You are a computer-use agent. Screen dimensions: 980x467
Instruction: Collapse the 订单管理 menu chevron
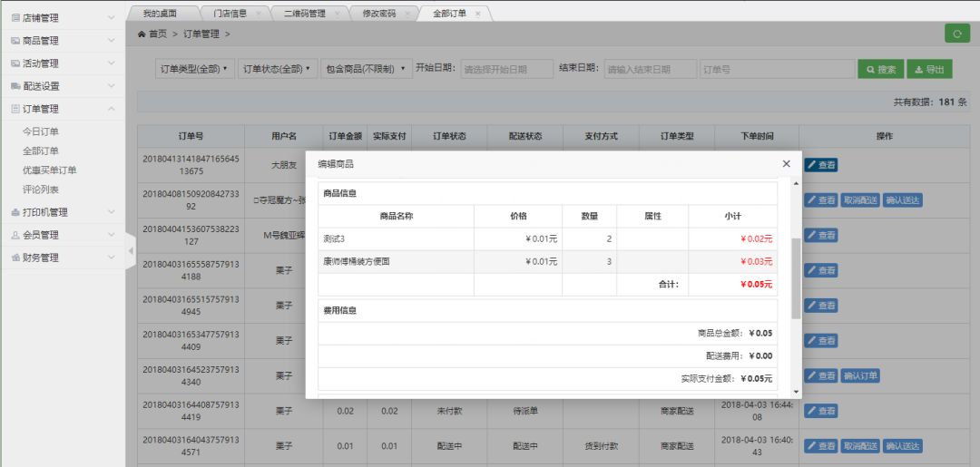(x=112, y=109)
